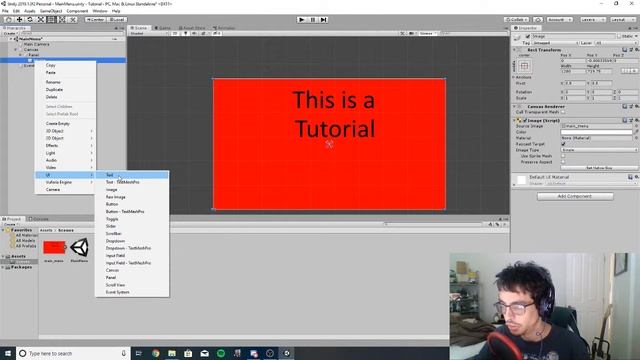Image resolution: width=640 pixels, height=360 pixels.
Task: Open the Material object picker circle
Action: 636,138
